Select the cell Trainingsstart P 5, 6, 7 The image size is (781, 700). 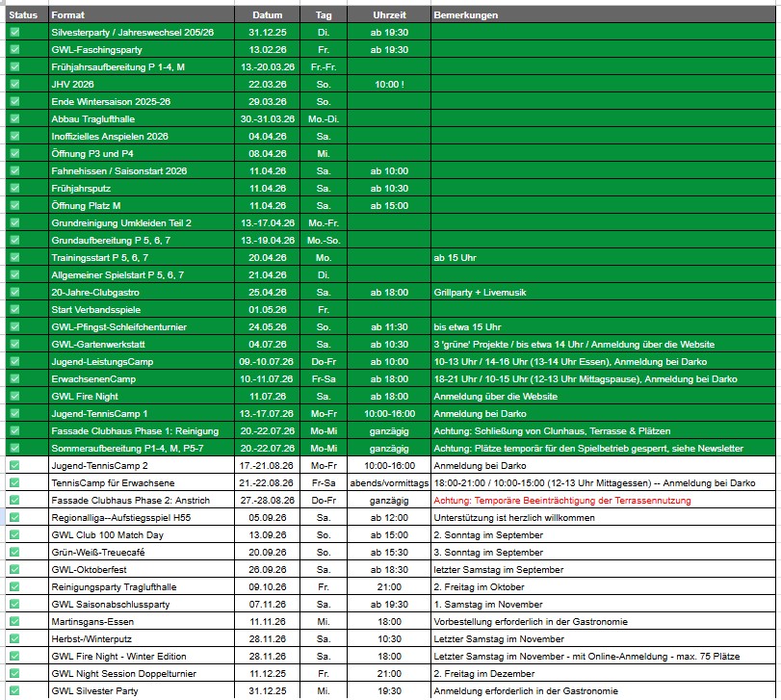(142, 257)
